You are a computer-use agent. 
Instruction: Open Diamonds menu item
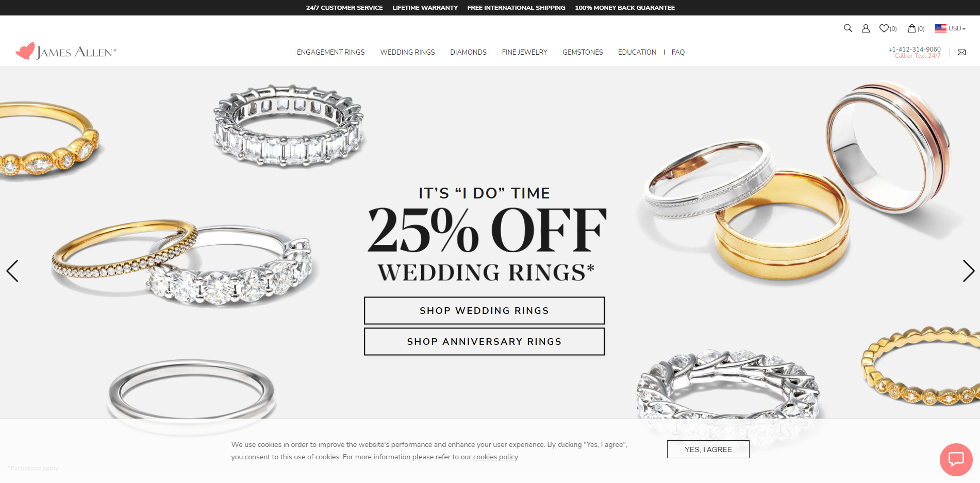click(468, 52)
